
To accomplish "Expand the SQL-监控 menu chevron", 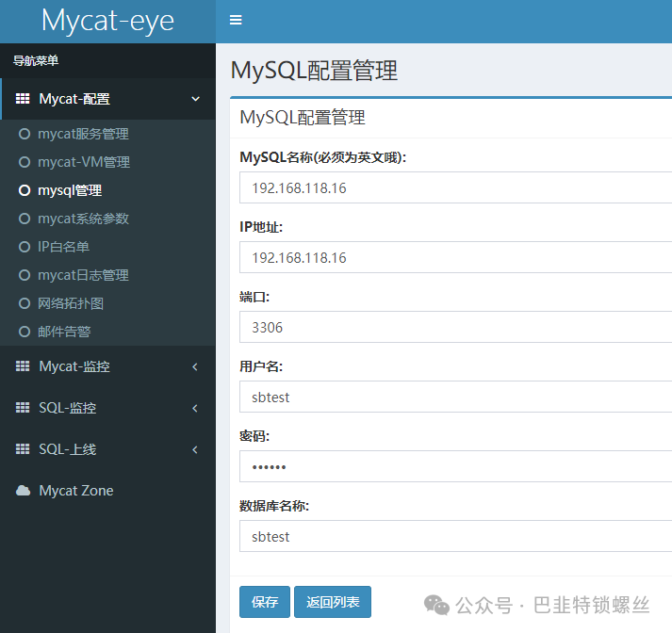I will (x=195, y=408).
